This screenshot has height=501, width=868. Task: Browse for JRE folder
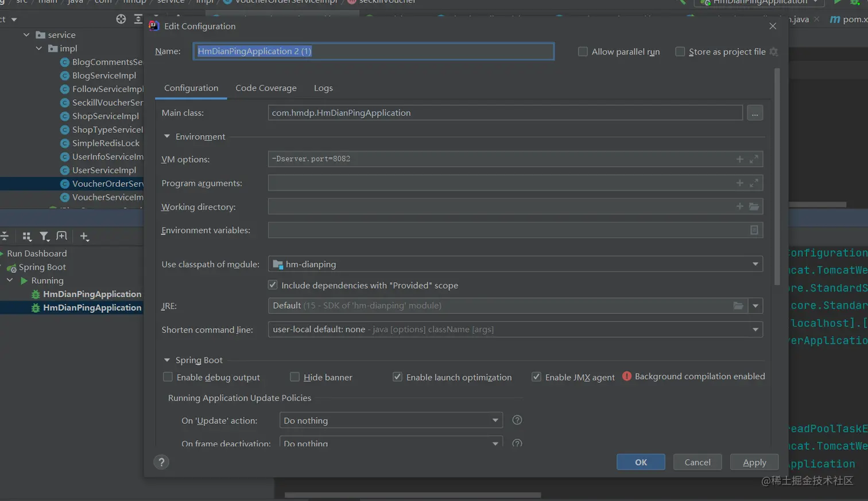(x=738, y=306)
